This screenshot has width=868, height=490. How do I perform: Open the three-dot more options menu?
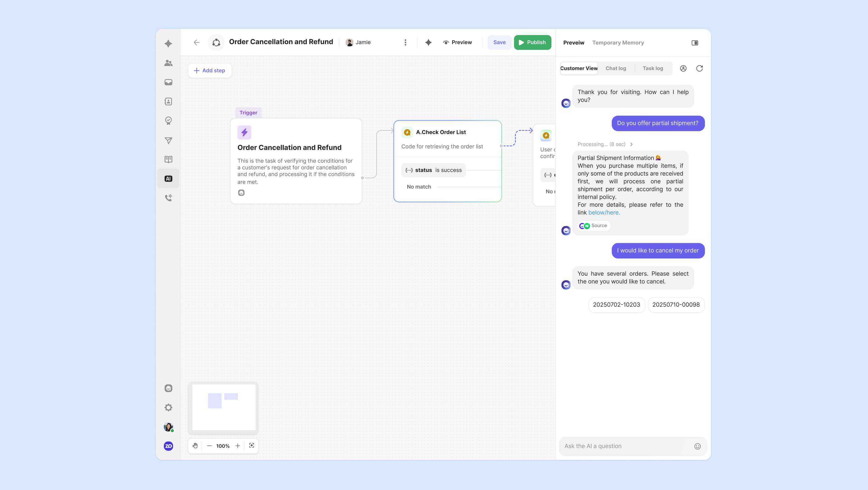click(x=405, y=42)
